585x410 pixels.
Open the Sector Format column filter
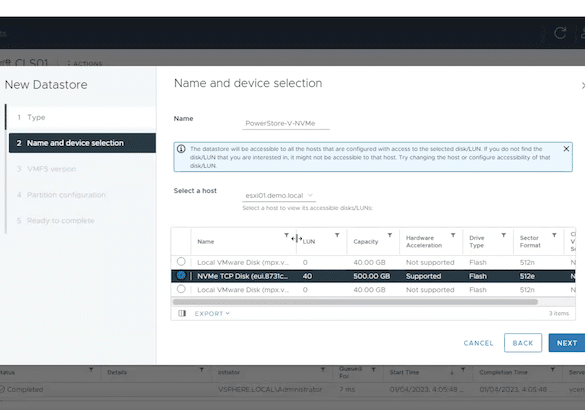[x=554, y=235]
